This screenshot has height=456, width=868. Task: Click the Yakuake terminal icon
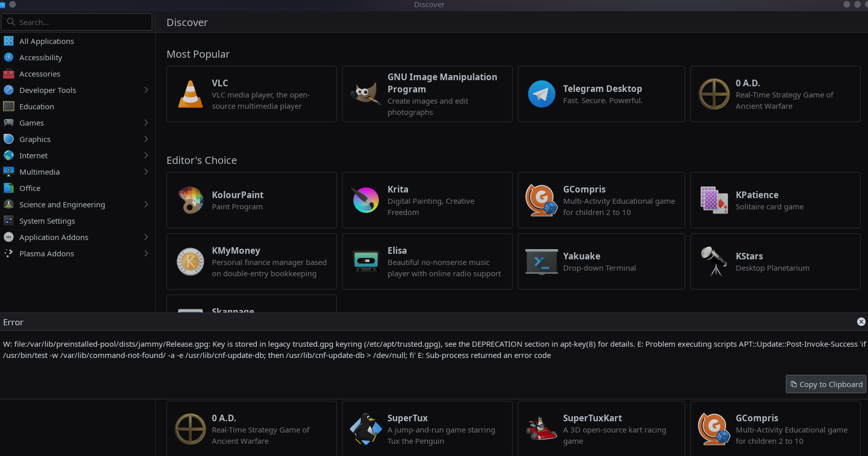(x=542, y=261)
